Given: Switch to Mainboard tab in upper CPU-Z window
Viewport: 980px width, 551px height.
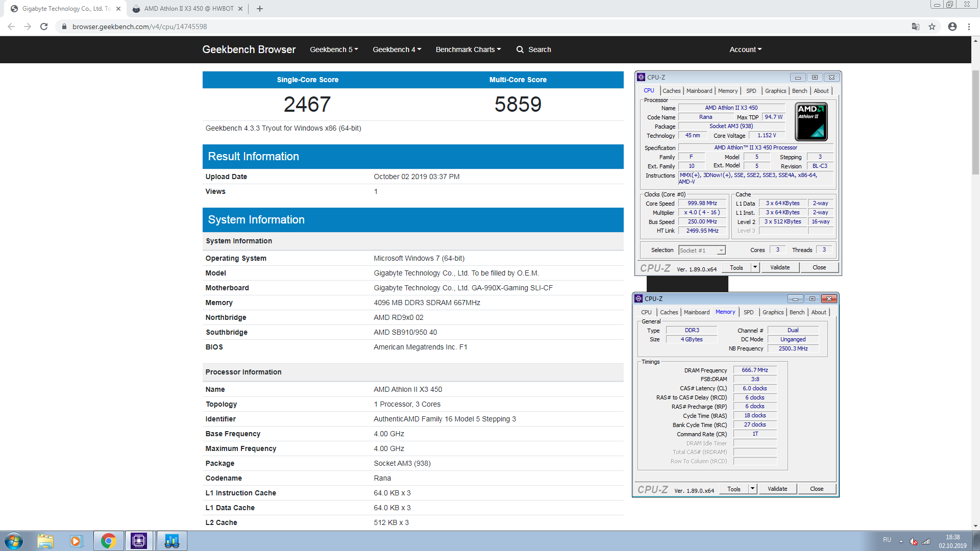Looking at the screenshot, I should (699, 91).
